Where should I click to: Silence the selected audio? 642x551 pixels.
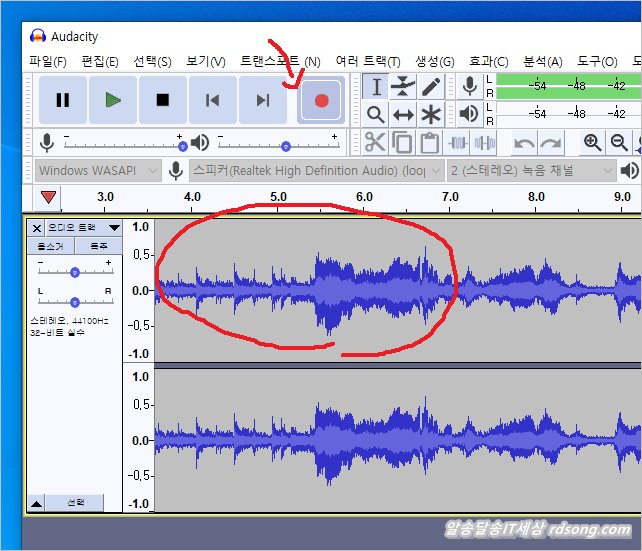484,142
